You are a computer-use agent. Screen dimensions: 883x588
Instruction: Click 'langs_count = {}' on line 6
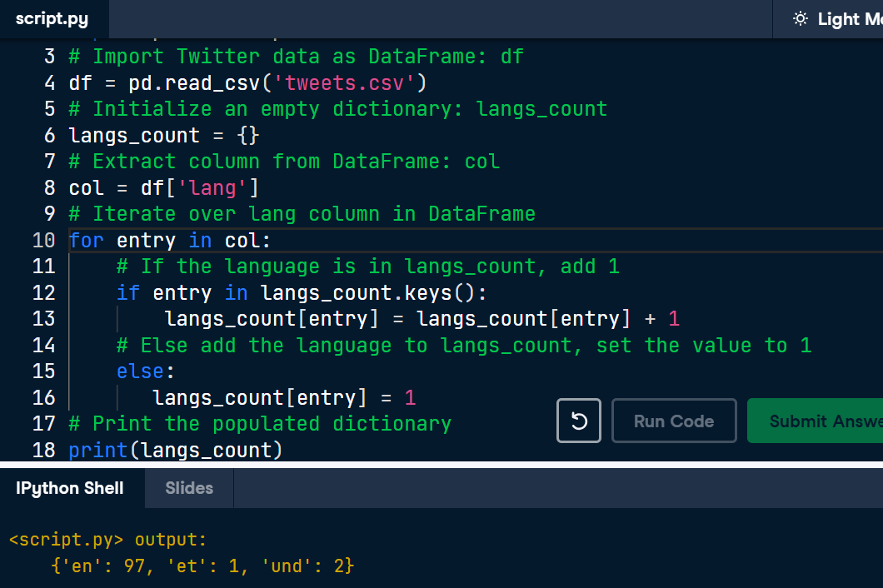tap(164, 135)
